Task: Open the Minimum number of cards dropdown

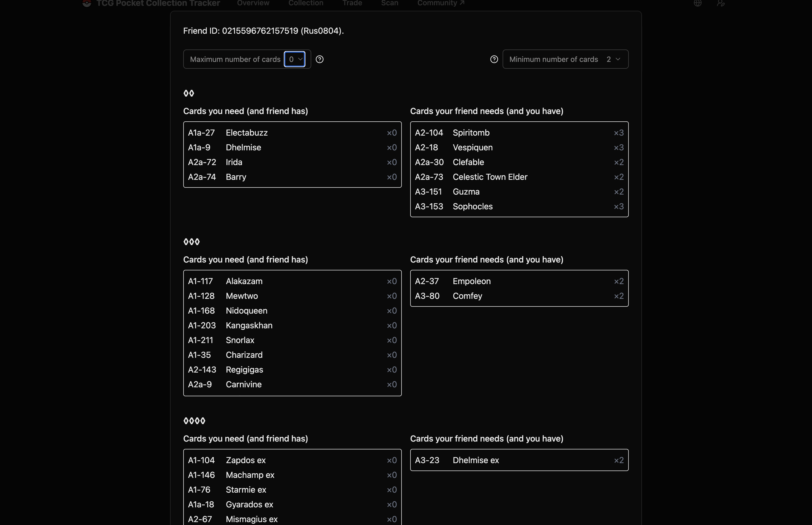Action: [613, 59]
